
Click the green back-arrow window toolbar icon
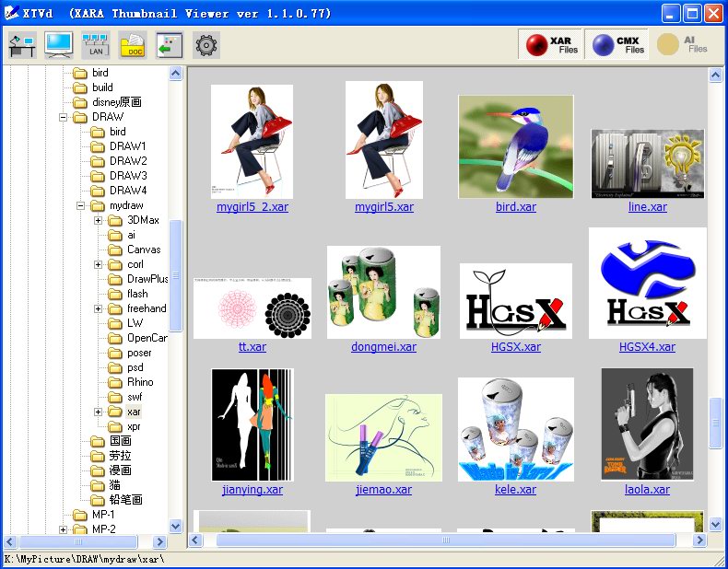click(170, 45)
